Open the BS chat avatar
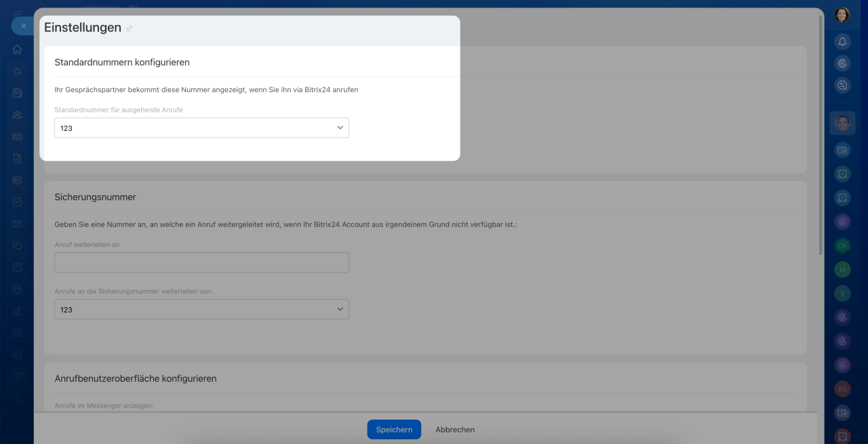Image resolution: width=868 pixels, height=444 pixels. coord(842,388)
